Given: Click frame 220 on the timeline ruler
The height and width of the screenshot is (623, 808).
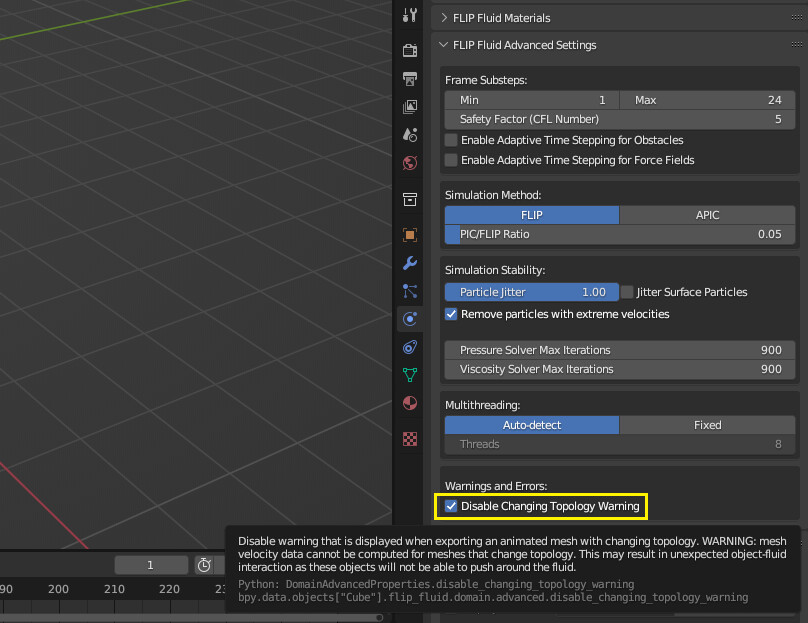Looking at the screenshot, I should click(169, 589).
